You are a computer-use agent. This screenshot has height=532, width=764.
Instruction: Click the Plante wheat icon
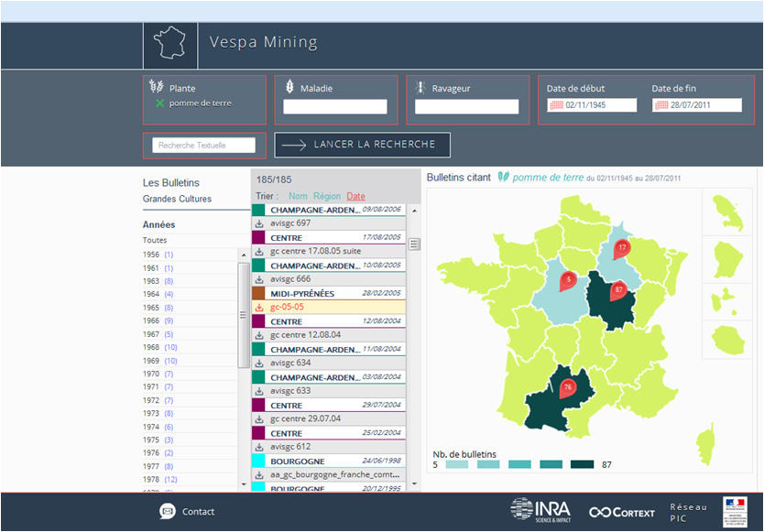click(157, 87)
